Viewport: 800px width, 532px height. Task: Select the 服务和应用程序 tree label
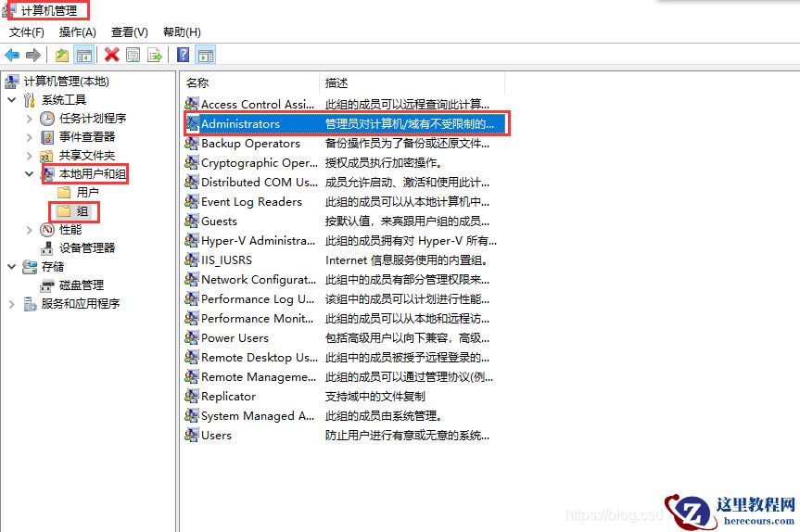coord(81,304)
